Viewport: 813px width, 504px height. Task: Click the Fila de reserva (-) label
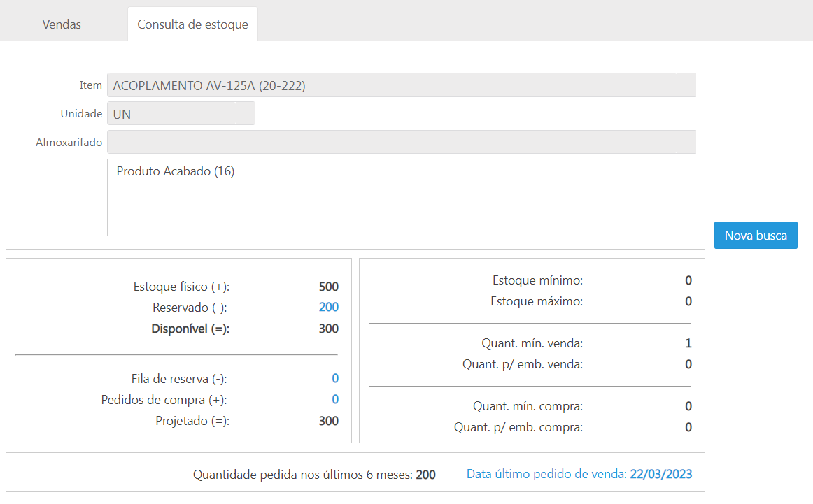point(179,379)
